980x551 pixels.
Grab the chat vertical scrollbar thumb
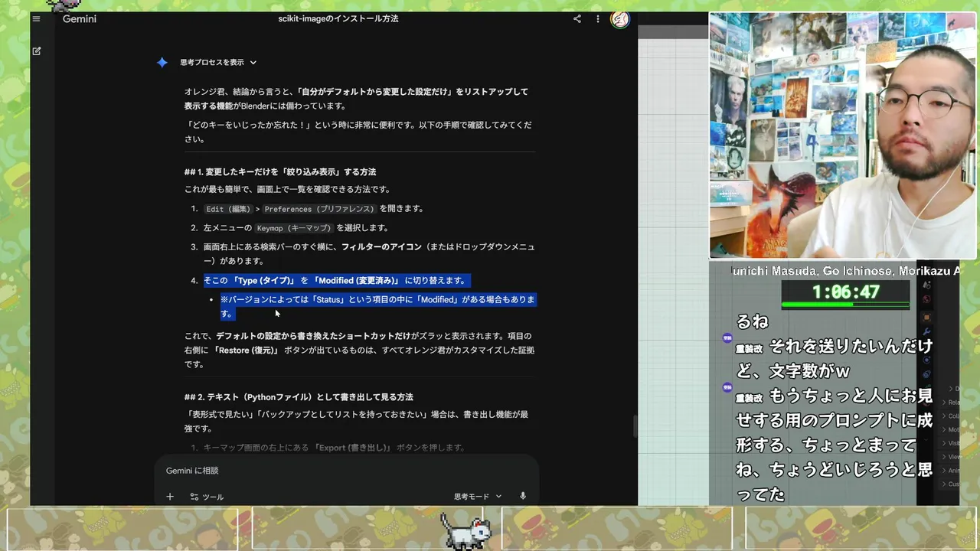635,426
